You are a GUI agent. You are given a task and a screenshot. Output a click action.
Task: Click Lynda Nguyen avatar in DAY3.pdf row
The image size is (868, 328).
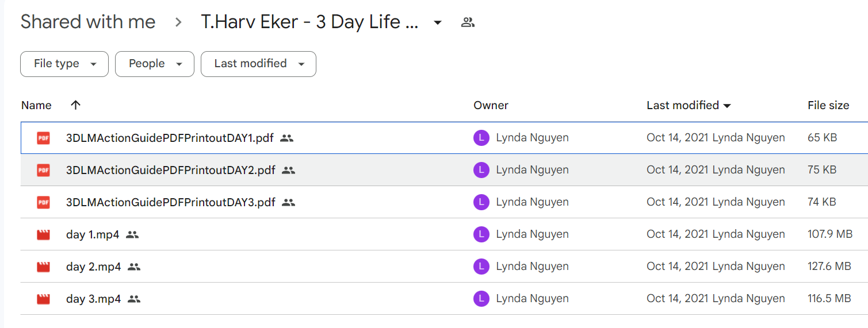tap(481, 202)
